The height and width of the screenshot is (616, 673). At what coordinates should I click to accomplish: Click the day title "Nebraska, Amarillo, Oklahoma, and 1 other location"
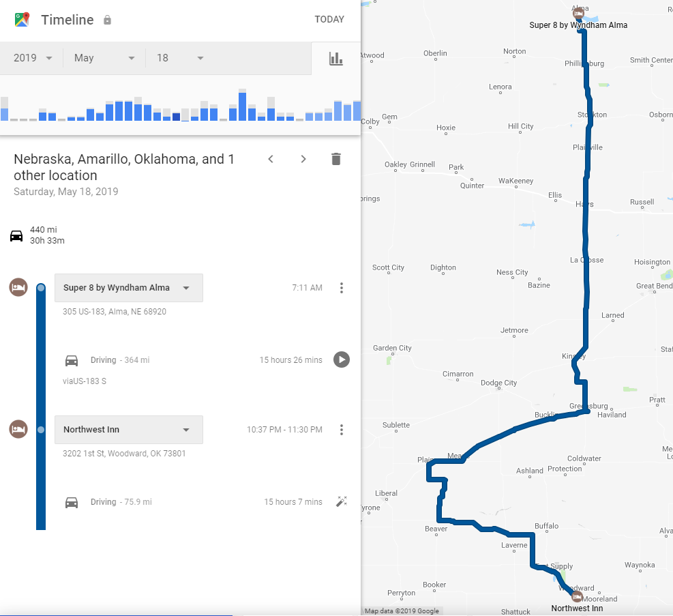click(x=124, y=167)
